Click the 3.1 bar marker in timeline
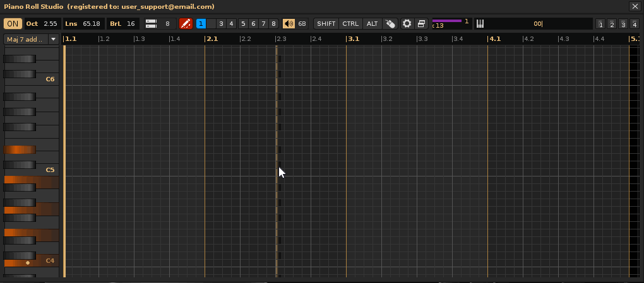Screen dimensions: 644x283 pos(353,39)
